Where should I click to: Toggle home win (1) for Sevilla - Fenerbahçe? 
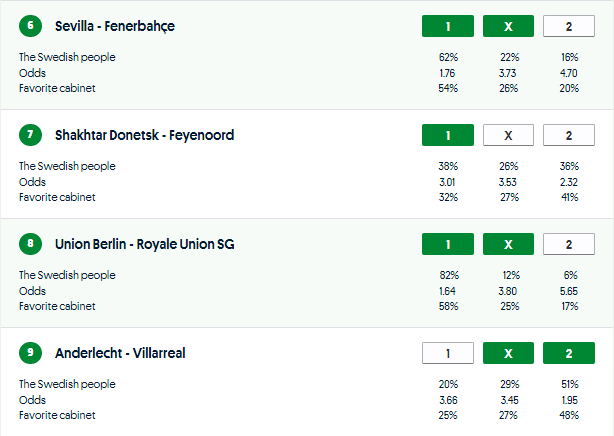coord(448,26)
